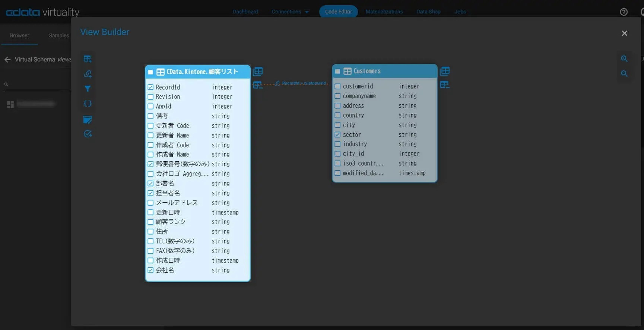
Task: Click the 住所 column name
Action: pyautogui.click(x=162, y=232)
